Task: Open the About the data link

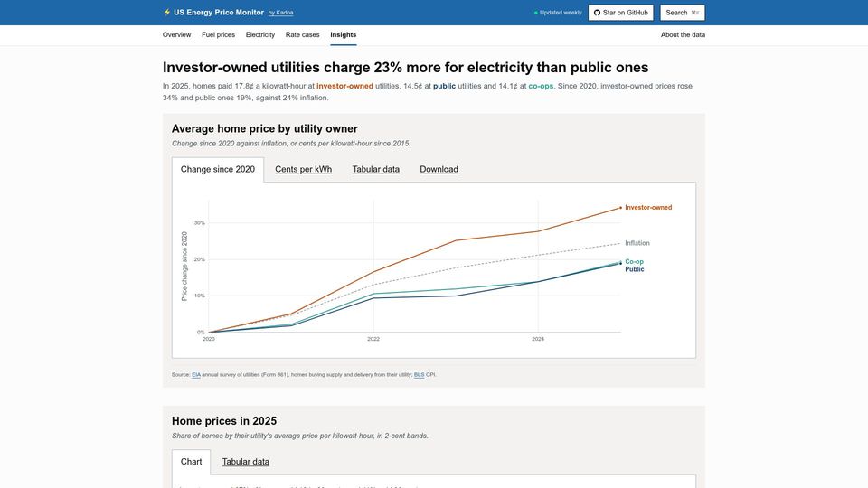Action: [x=683, y=35]
